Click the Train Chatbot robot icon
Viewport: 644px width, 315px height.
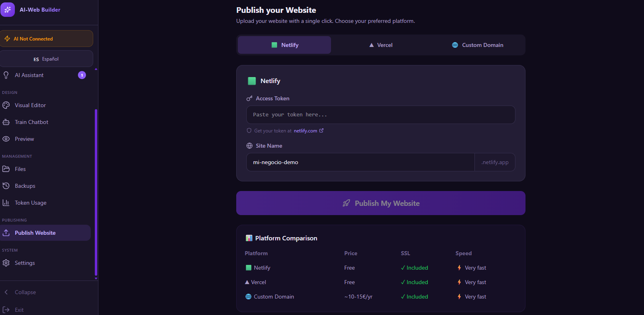click(x=6, y=122)
